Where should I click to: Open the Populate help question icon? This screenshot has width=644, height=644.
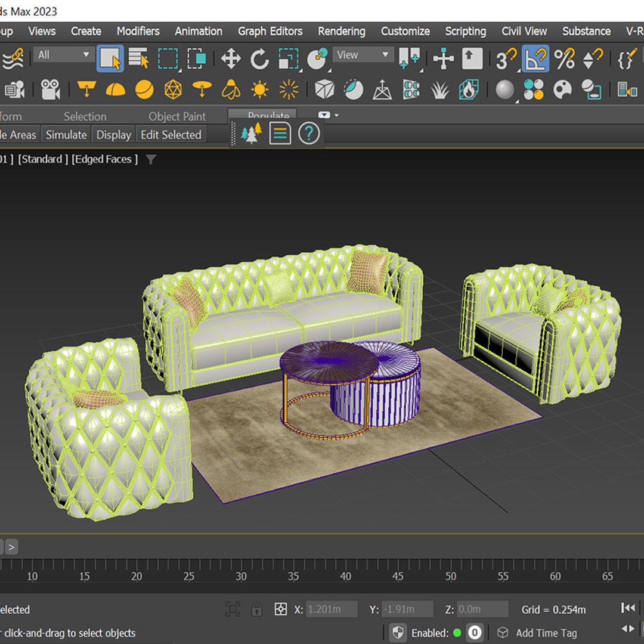tap(309, 134)
